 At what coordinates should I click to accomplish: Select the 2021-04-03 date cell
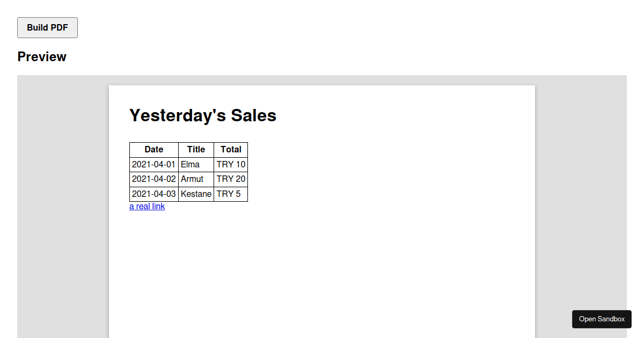(153, 194)
